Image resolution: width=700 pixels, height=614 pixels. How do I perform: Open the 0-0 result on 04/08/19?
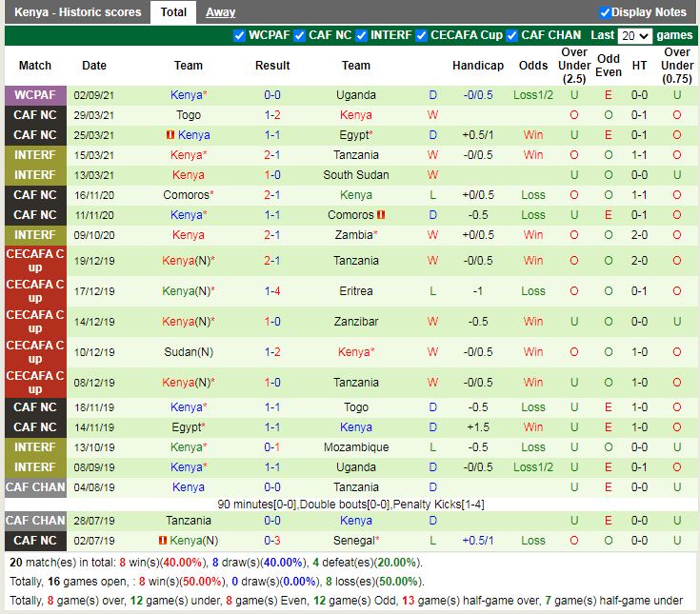[x=272, y=486]
